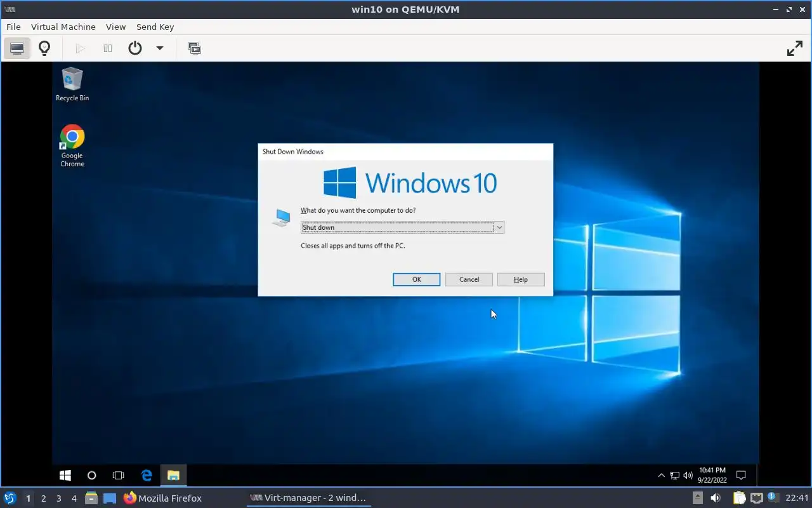The width and height of the screenshot is (812, 508).
Task: Open the host application launcher menu
Action: 10,498
